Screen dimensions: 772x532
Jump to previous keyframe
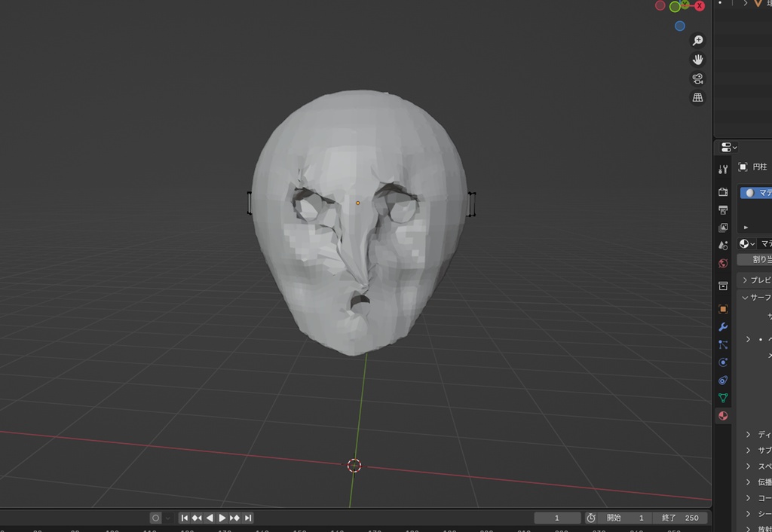tap(197, 518)
